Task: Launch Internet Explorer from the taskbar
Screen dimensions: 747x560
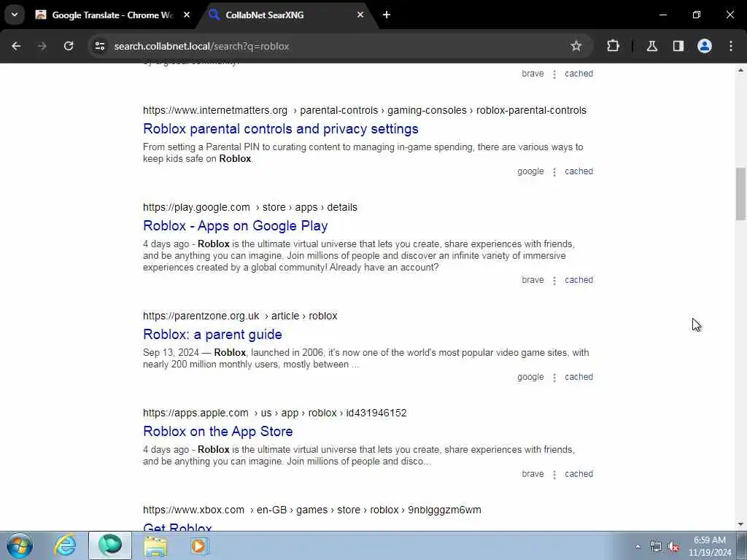Action: tap(65, 545)
